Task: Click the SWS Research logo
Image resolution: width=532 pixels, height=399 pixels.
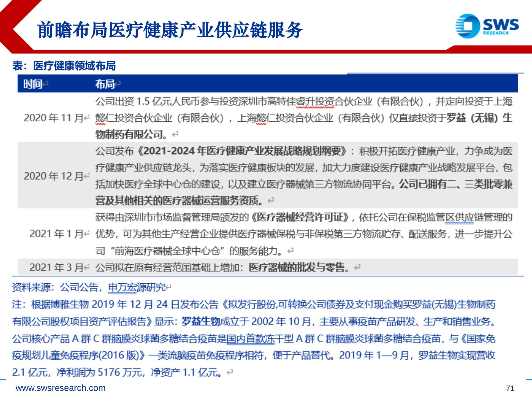Action: pos(487,26)
